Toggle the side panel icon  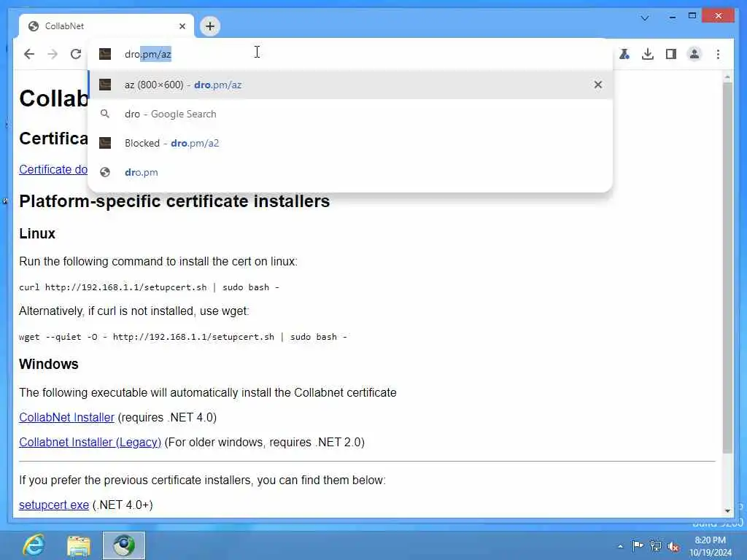[671, 54]
